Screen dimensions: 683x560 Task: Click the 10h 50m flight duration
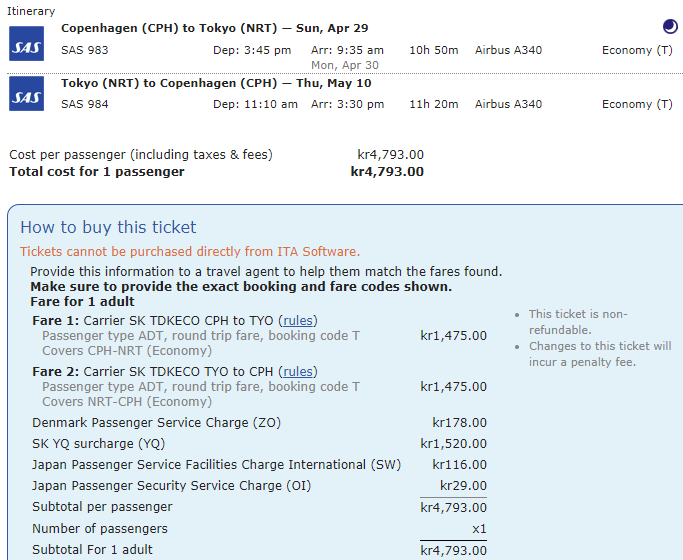[x=434, y=50]
